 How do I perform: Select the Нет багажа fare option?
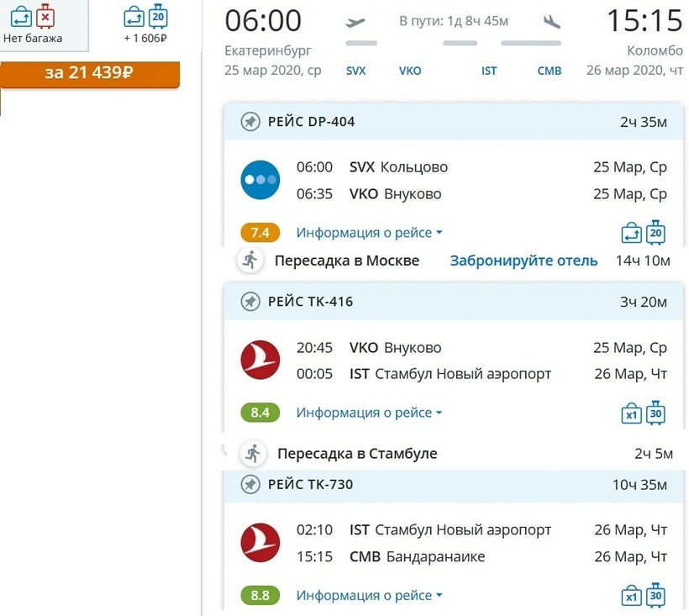pos(33,24)
